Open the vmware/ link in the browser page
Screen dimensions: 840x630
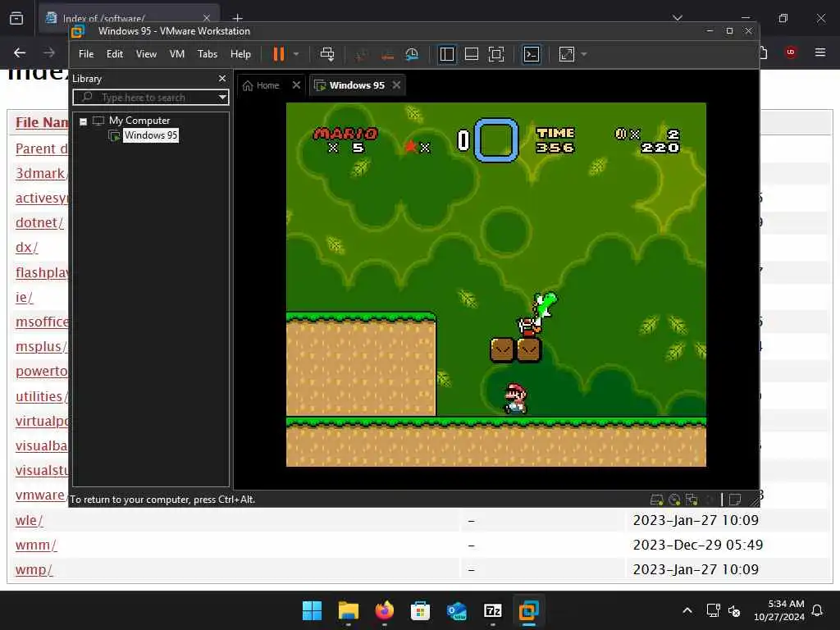click(41, 495)
